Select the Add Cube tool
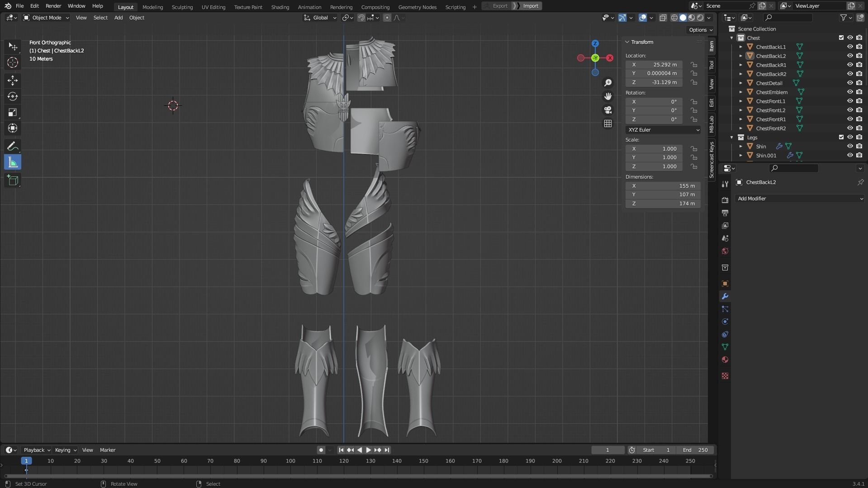This screenshot has width=868, height=488. click(13, 180)
